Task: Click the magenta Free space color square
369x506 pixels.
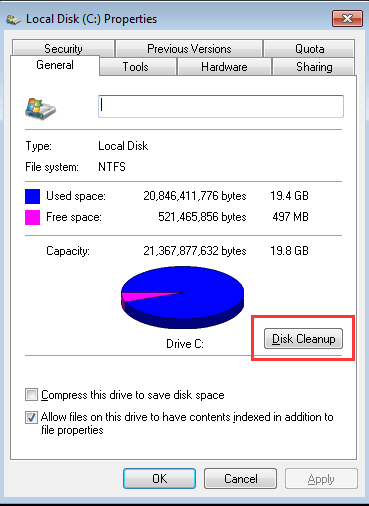Action: [32, 217]
